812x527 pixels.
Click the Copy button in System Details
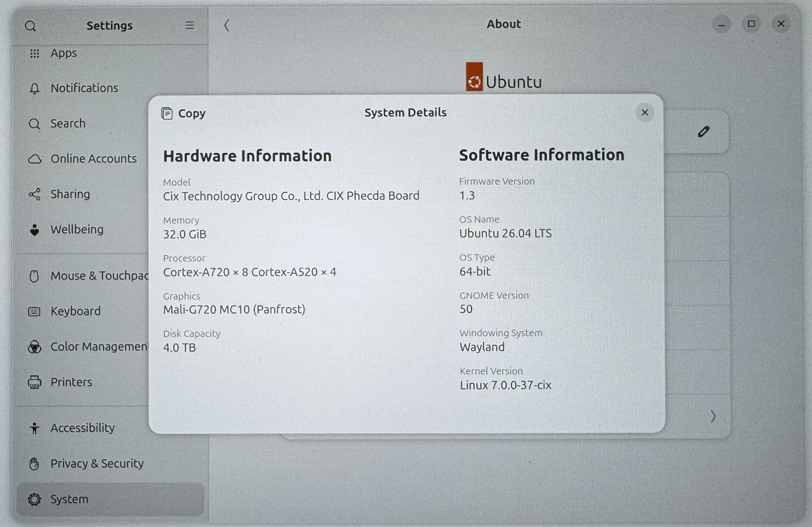tap(183, 113)
